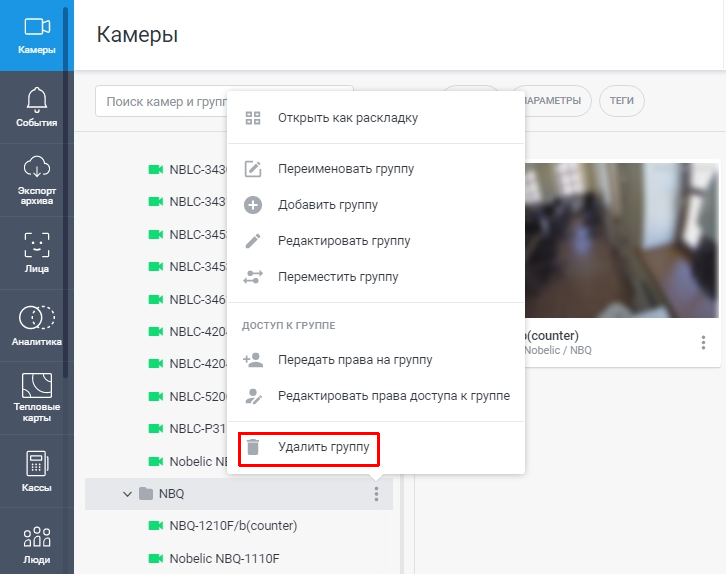
Task: Select camera NBQ-1210F/b(counter) in tree
Action: [x=233, y=526]
